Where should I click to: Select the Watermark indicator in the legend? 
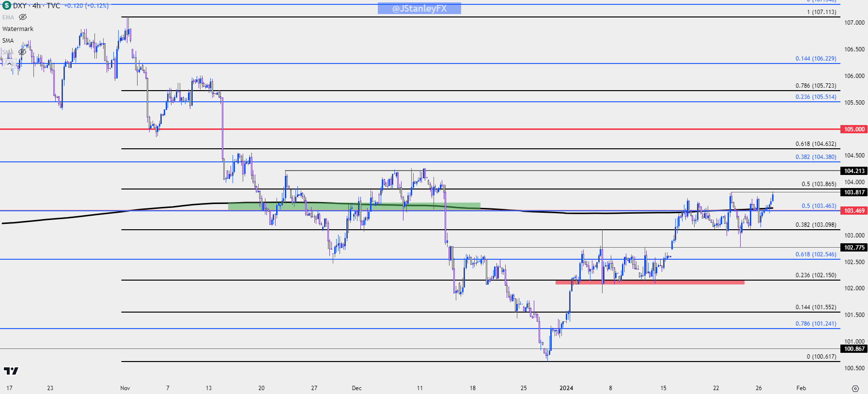tap(18, 29)
